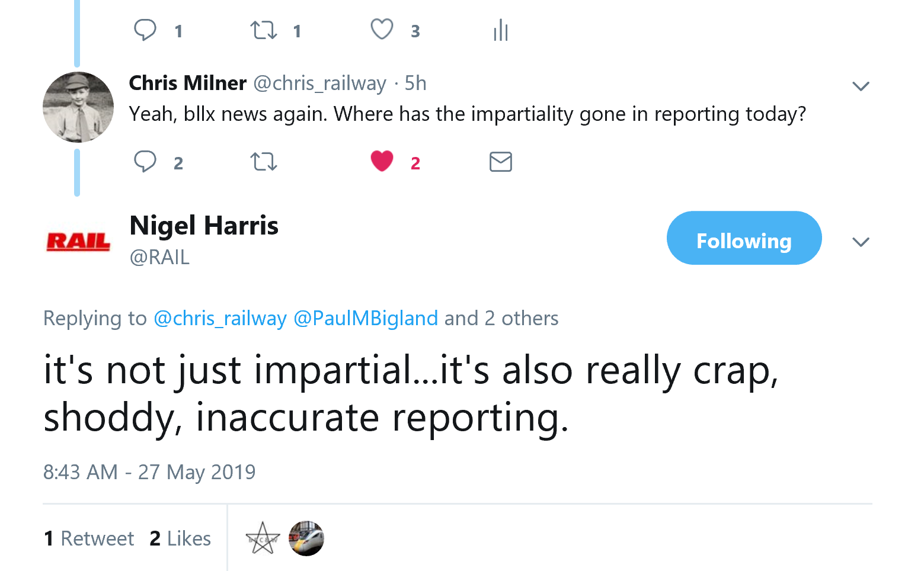924x571 pixels.
Task: Click reply icon on top tweet
Action: tap(145, 30)
